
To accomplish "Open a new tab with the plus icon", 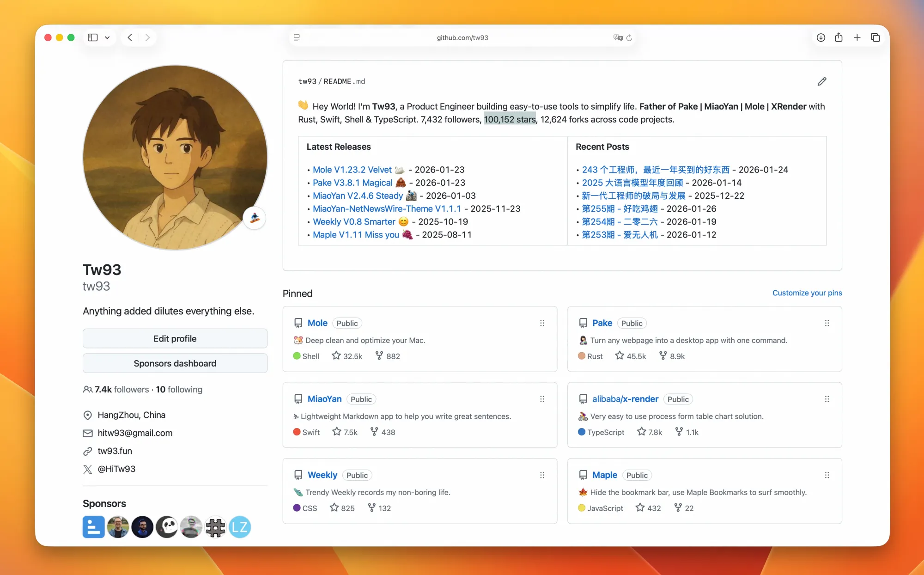I will [x=857, y=37].
